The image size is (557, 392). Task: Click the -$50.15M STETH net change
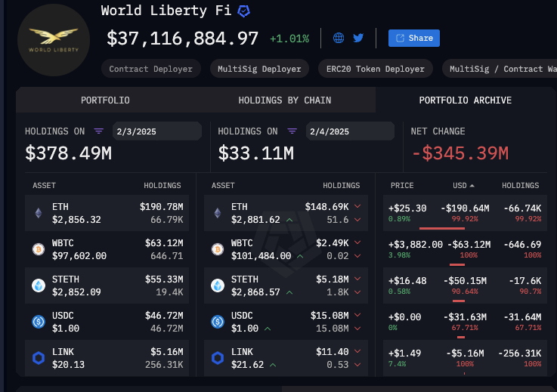tap(465, 280)
